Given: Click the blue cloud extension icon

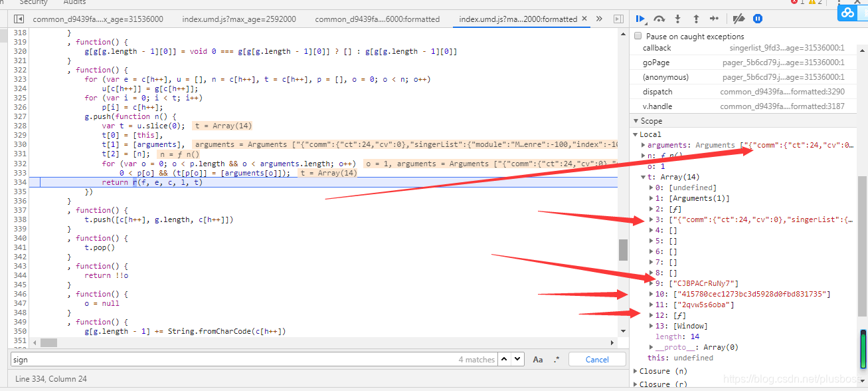Looking at the screenshot, I should 848,13.
